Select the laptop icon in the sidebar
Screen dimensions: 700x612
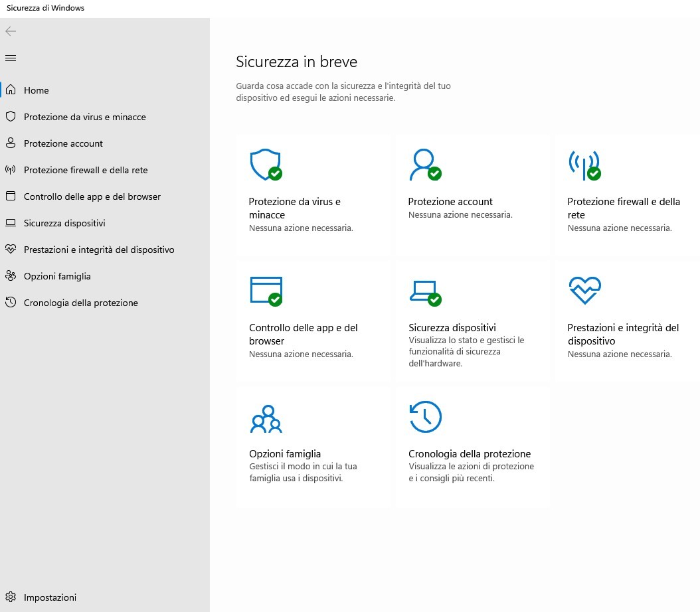point(11,223)
